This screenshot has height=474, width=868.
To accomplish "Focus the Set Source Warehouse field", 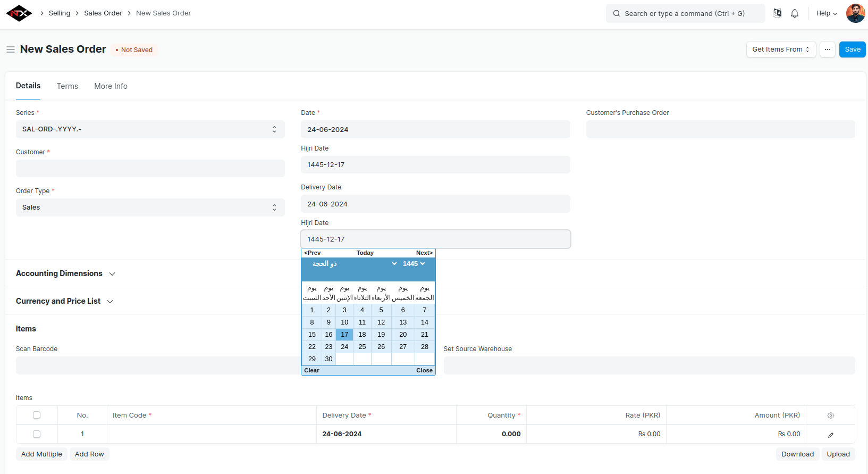I will click(650, 365).
